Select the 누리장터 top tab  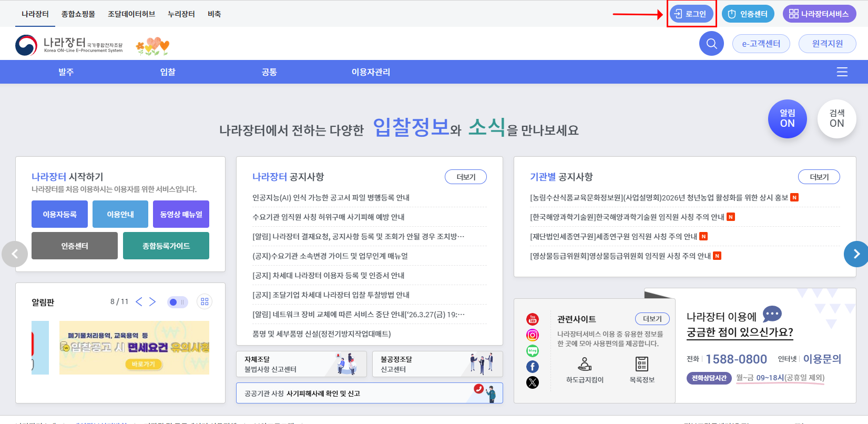point(181,14)
